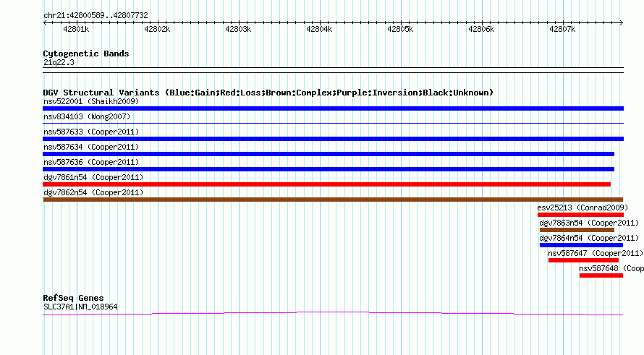Click the 42807k ruler tick label
The image size is (644, 355).
click(562, 29)
